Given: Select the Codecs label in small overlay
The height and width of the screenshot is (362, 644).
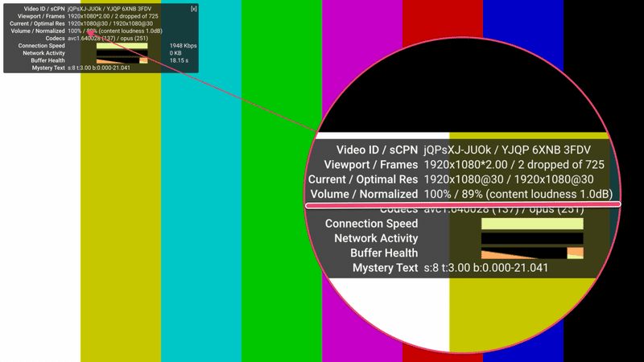Looking at the screenshot, I should [55, 38].
